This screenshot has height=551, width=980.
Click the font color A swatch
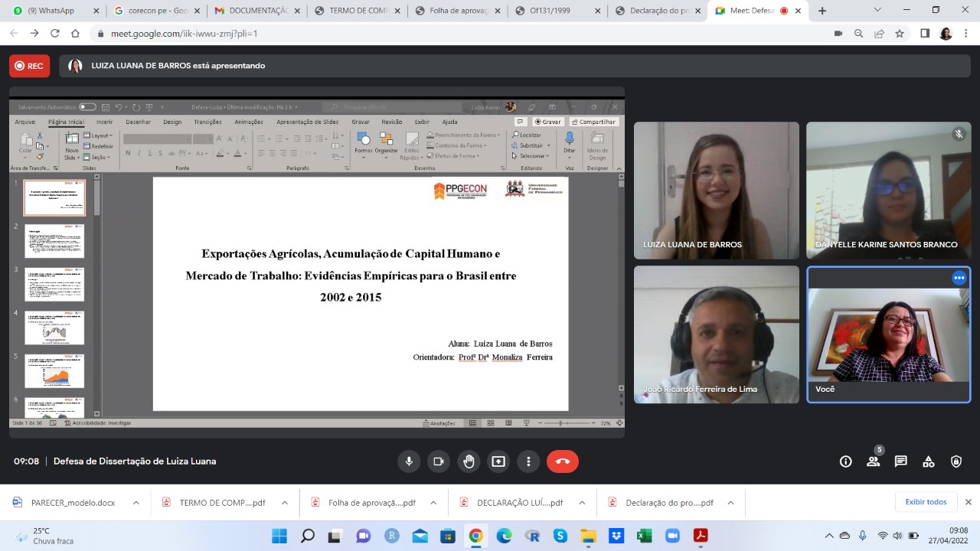pyautogui.click(x=237, y=153)
